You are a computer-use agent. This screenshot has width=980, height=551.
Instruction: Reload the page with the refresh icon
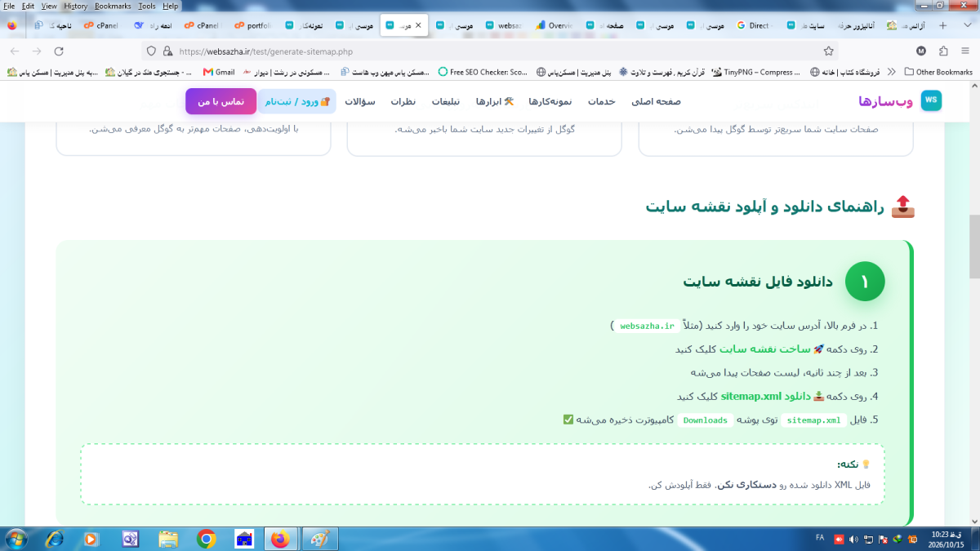coord(59,51)
